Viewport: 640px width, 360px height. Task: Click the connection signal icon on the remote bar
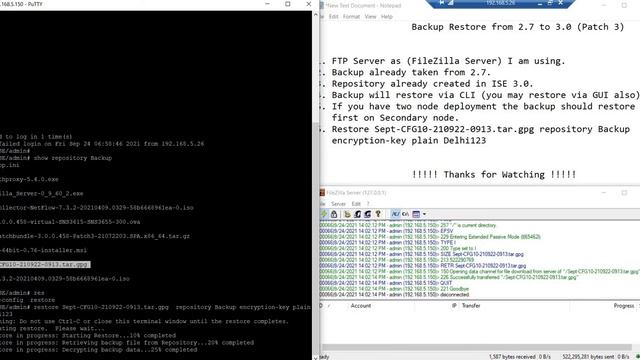[451, 3]
